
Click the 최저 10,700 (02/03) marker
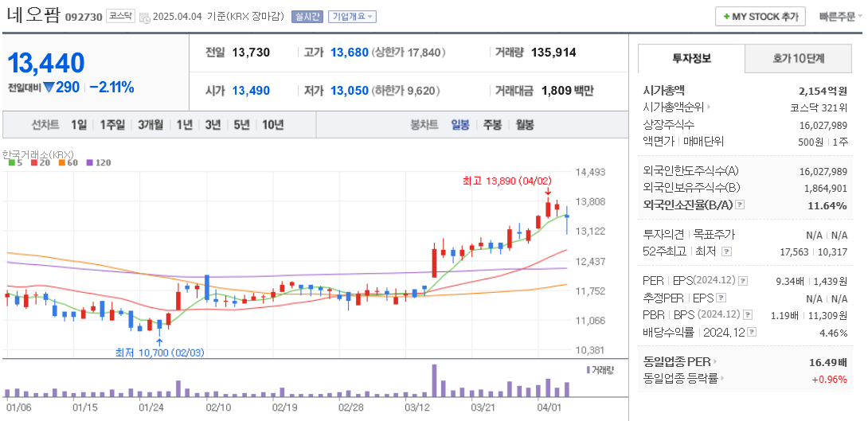pos(160,353)
